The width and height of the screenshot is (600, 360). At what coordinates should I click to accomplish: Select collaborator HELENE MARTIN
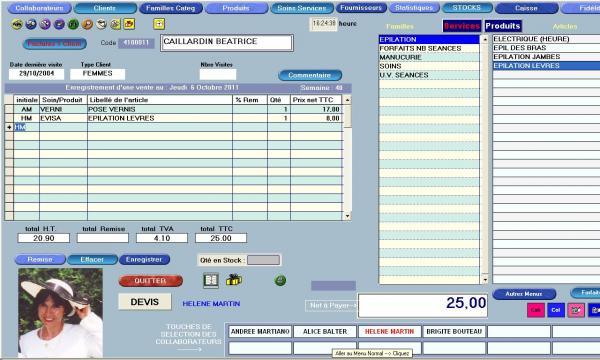(x=390, y=331)
